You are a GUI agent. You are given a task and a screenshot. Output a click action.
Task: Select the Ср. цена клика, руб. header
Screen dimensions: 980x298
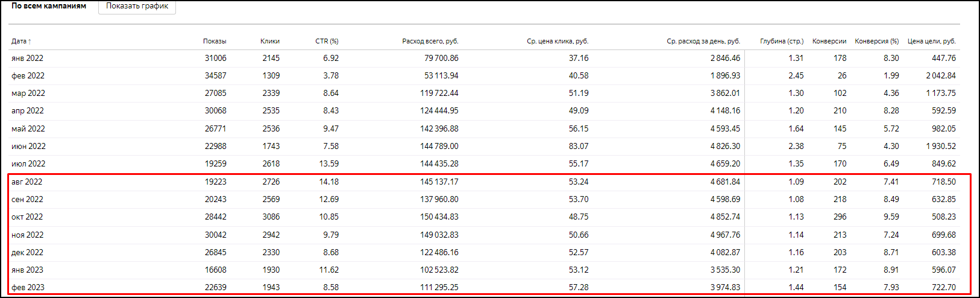(557, 41)
